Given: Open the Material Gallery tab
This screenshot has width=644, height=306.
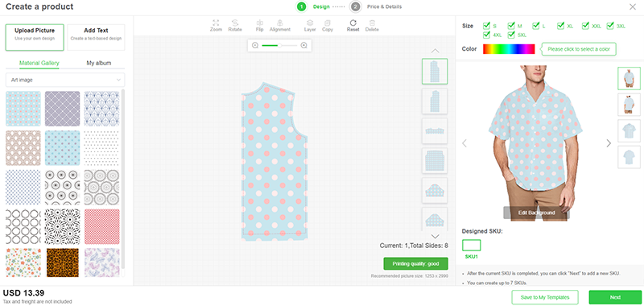Looking at the screenshot, I should 39,63.
